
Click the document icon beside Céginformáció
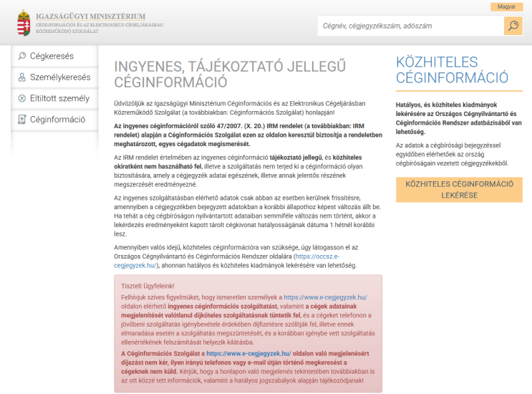coord(22,120)
